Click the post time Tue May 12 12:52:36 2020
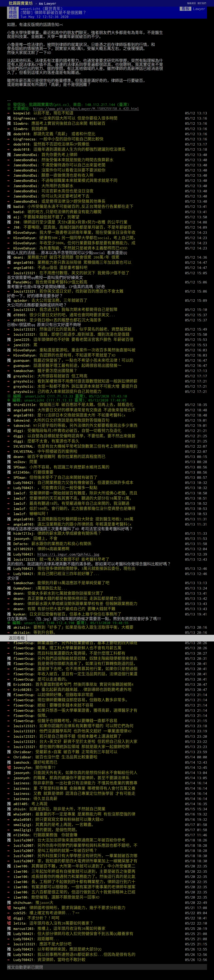The width and height of the screenshot is (214, 980). [x=44, y=17]
